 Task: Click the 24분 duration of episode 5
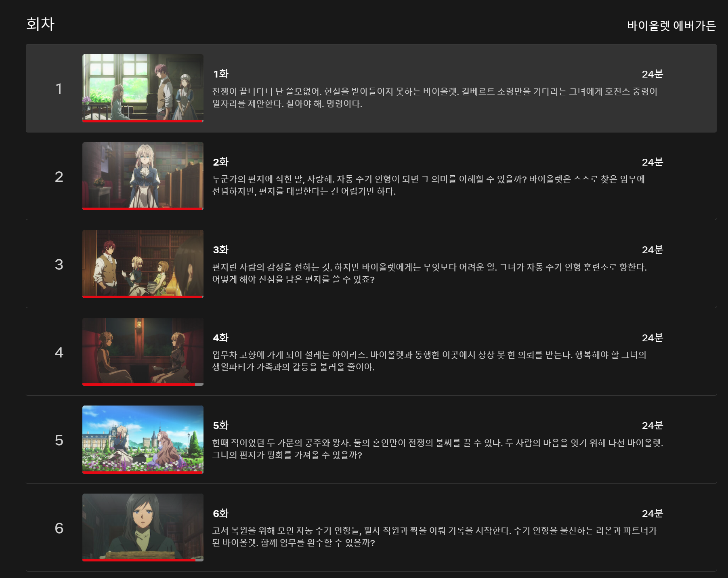[x=652, y=425]
